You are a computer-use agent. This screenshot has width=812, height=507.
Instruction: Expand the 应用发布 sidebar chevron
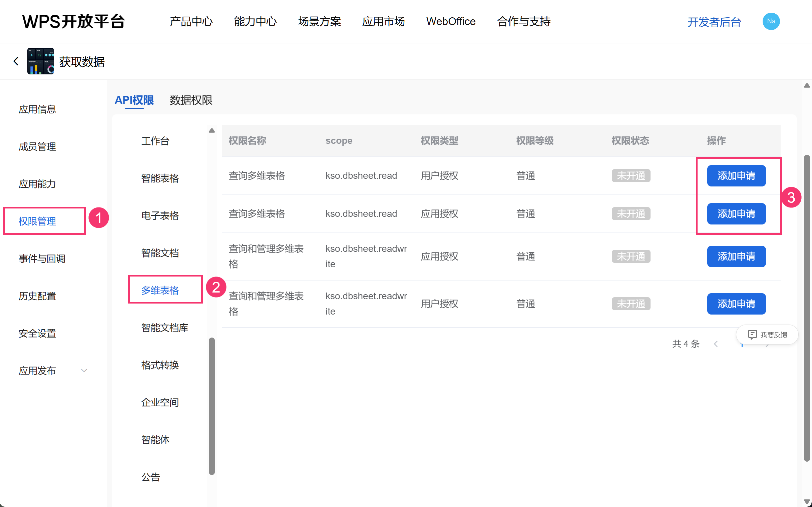click(84, 371)
